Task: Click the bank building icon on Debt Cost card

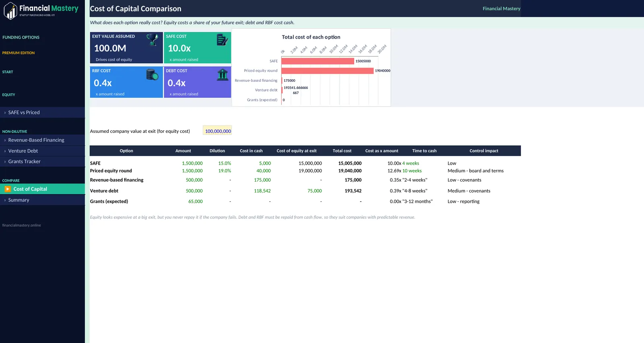Action: 223,74
